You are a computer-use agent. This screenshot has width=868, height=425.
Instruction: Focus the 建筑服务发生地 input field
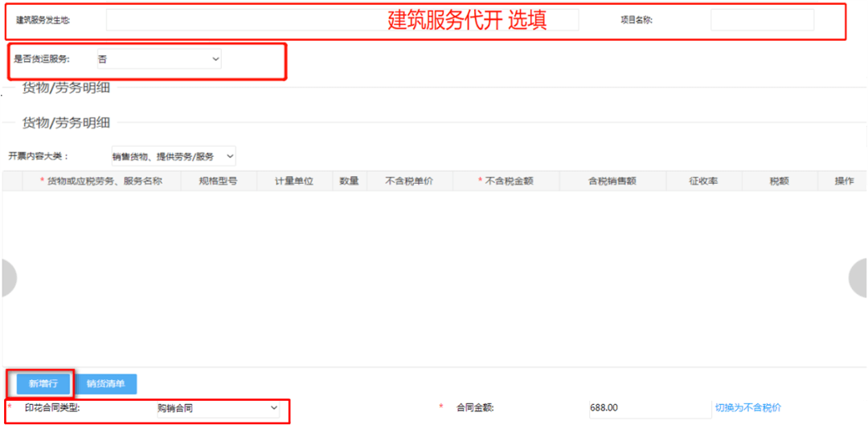coord(342,20)
